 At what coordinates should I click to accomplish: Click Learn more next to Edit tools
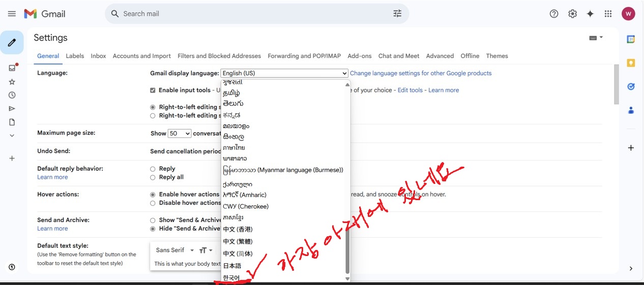point(444,90)
